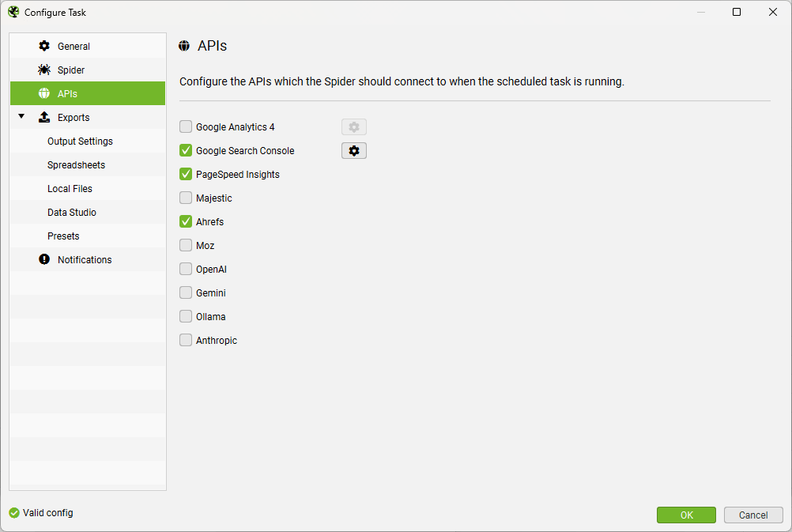
Task: Open Data Studio export settings
Action: pyautogui.click(x=88, y=212)
